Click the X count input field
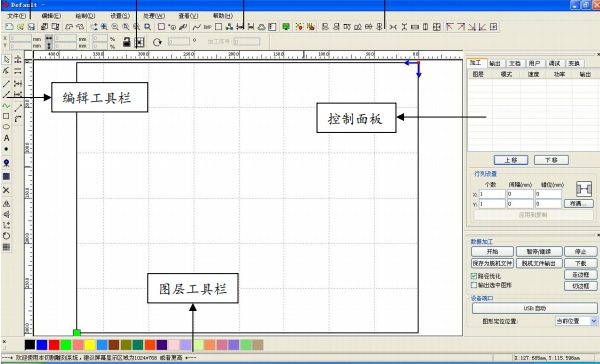The width and height of the screenshot is (600, 364). coord(492,194)
